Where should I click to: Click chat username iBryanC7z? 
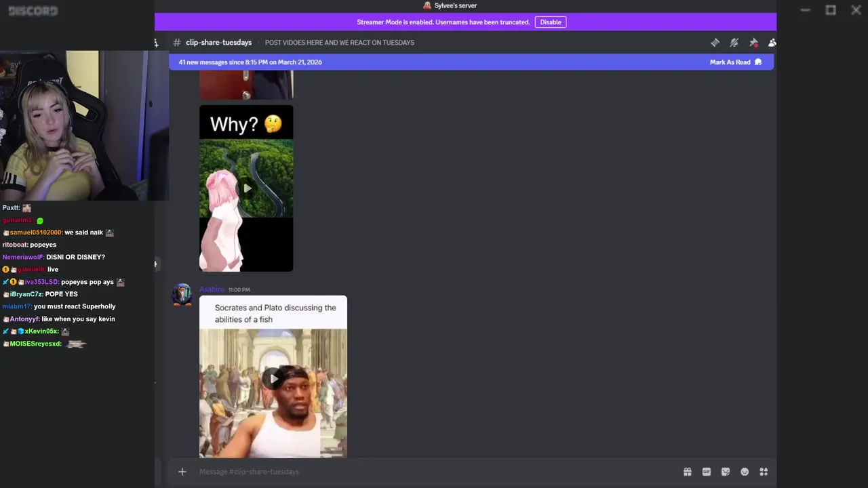pos(26,295)
